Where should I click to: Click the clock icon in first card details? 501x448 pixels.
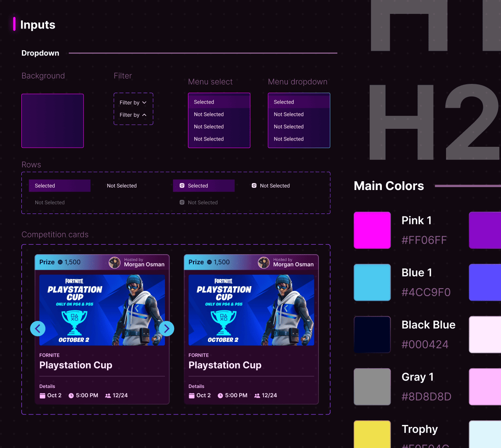pyautogui.click(x=71, y=396)
